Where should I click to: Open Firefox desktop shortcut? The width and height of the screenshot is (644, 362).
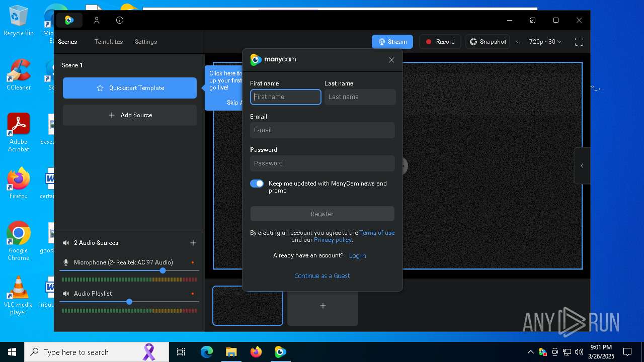18,183
